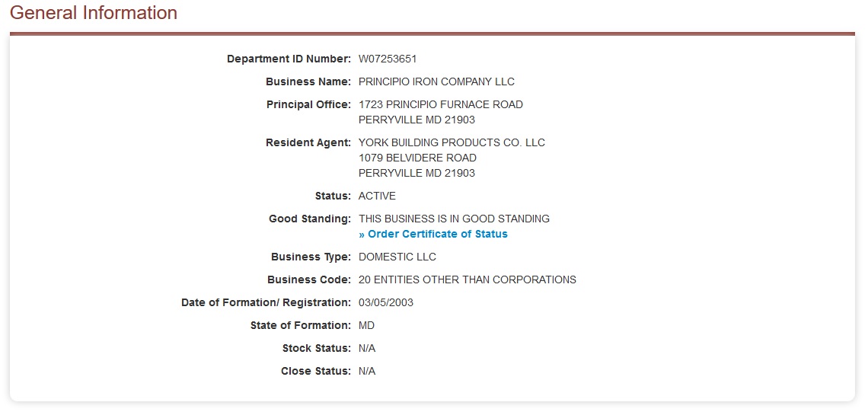The image size is (868, 412).
Task: Click the Good Standing label
Action: point(310,219)
